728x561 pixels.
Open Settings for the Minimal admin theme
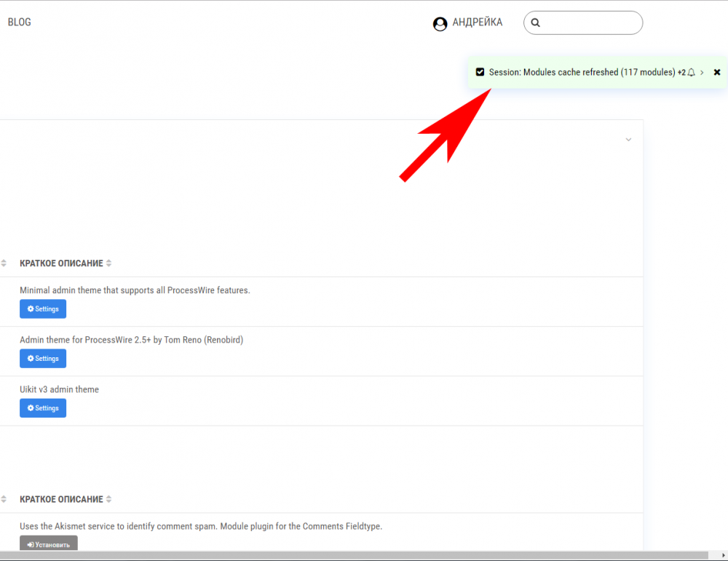[x=43, y=309]
